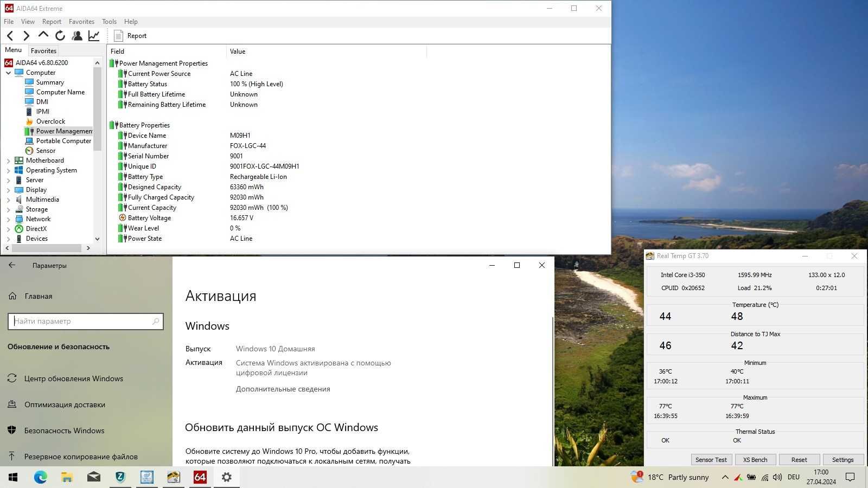Open the View menu in AIDA64

(x=28, y=22)
